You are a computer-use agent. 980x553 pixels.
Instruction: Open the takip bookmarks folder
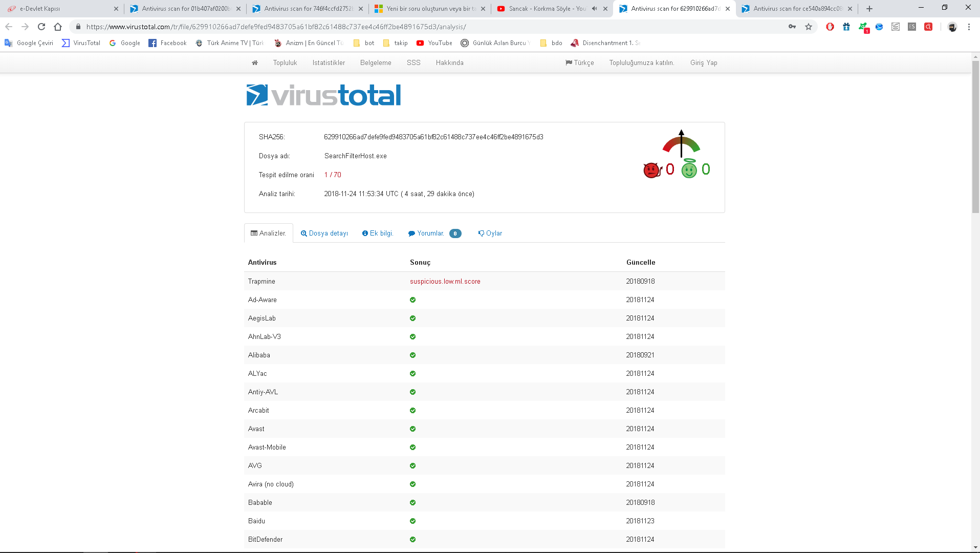click(395, 43)
